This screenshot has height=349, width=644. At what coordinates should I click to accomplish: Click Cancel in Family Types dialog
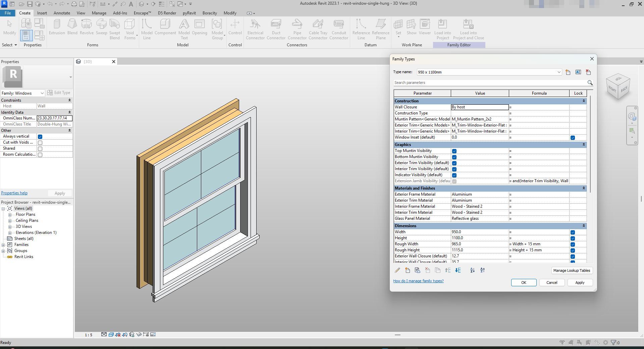click(x=552, y=283)
